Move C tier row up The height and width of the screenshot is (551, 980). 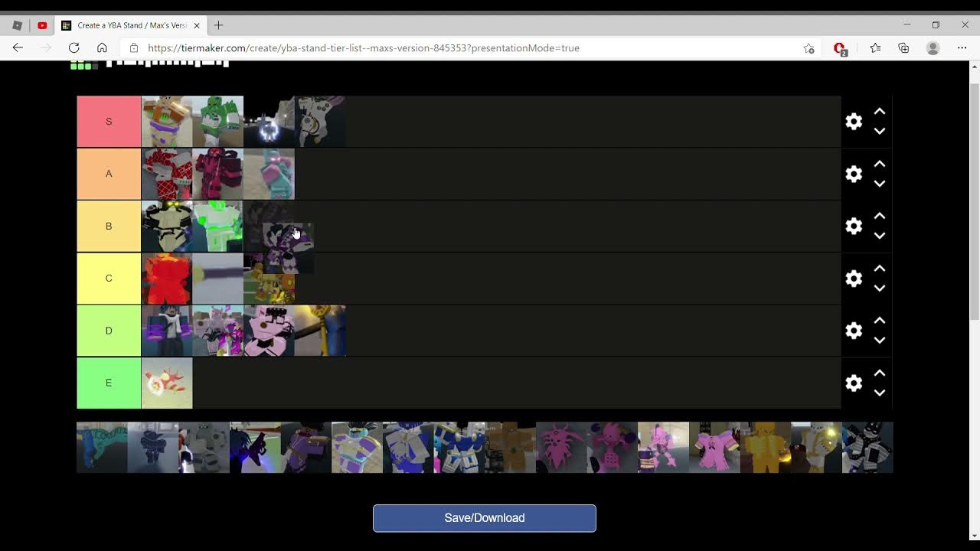[880, 269]
